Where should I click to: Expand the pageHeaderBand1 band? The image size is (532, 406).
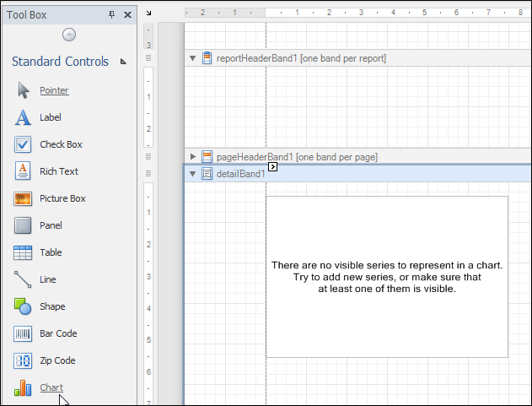193,157
